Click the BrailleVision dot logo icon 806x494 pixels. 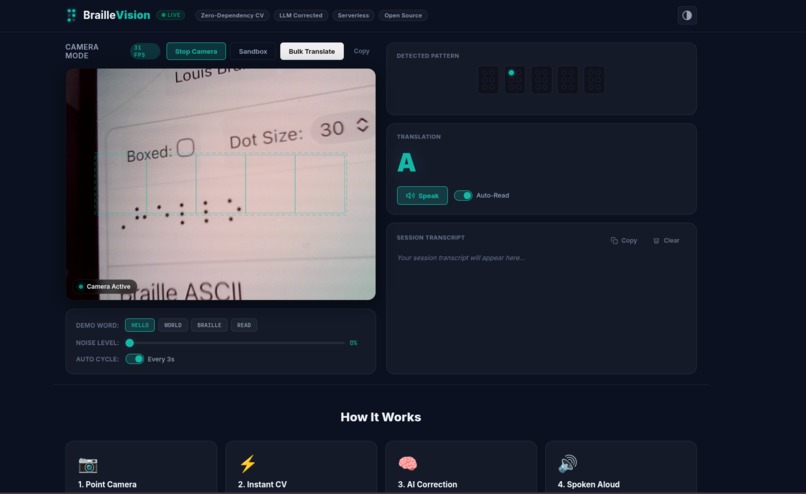(x=71, y=15)
